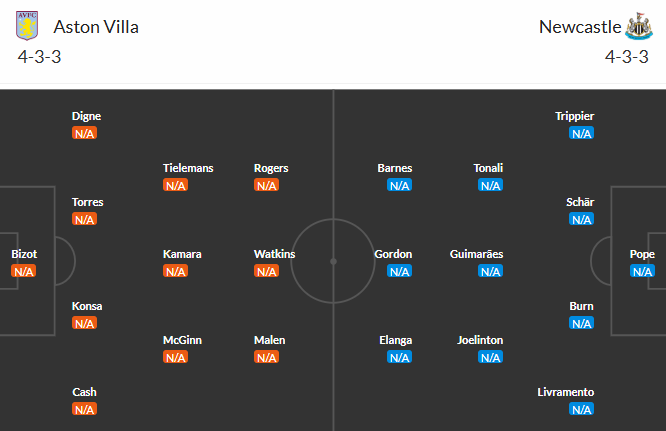
Task: Click Watkins in the Villa attack
Action: (x=274, y=254)
